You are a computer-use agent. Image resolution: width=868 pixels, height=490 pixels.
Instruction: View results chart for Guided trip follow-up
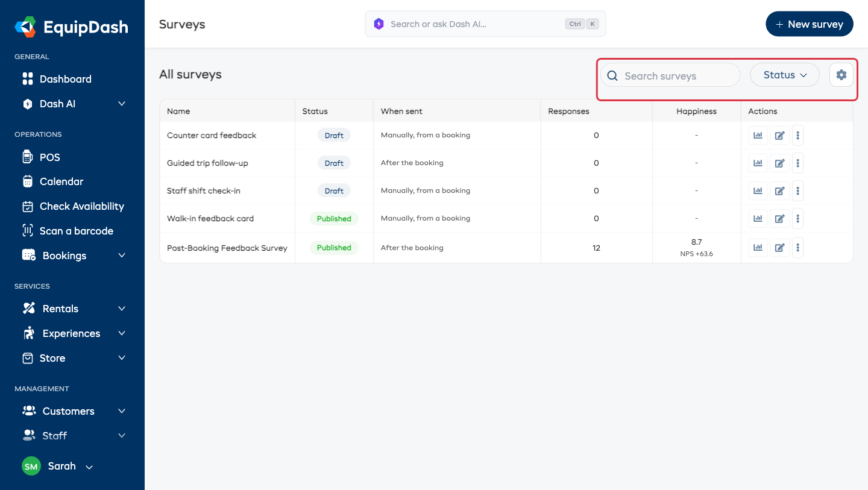click(x=758, y=163)
